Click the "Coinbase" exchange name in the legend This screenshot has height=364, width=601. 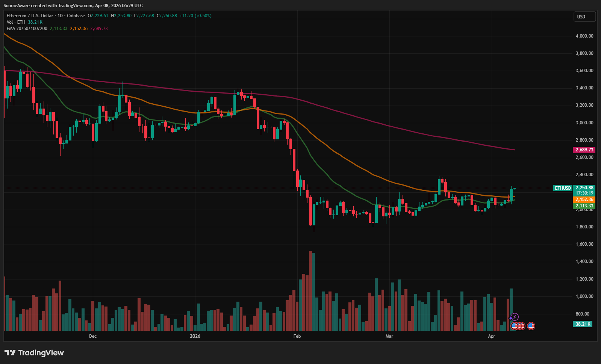point(76,16)
